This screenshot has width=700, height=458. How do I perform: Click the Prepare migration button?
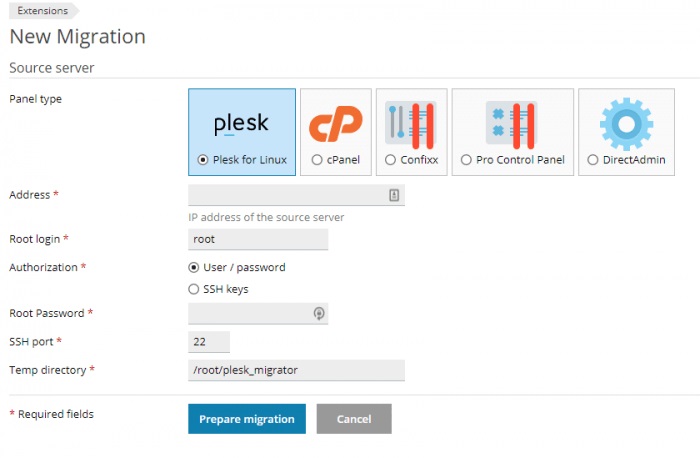pyautogui.click(x=247, y=419)
